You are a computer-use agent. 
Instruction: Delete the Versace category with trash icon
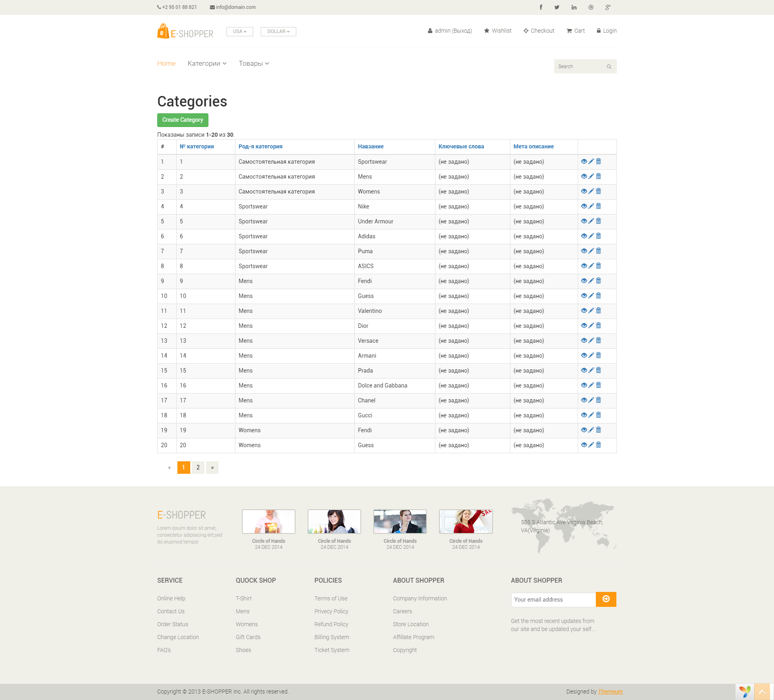click(x=599, y=340)
